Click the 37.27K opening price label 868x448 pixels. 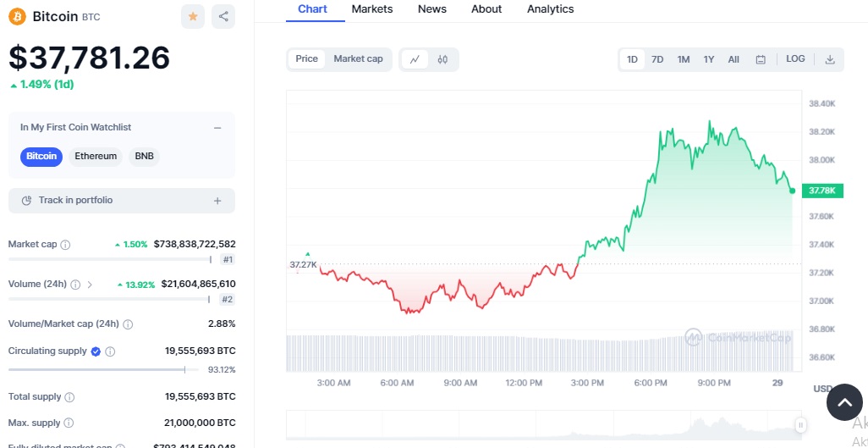pyautogui.click(x=303, y=264)
